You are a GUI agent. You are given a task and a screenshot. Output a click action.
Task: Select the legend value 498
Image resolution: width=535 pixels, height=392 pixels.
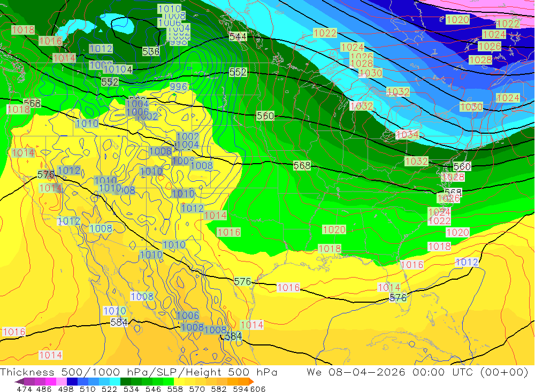tap(65, 389)
